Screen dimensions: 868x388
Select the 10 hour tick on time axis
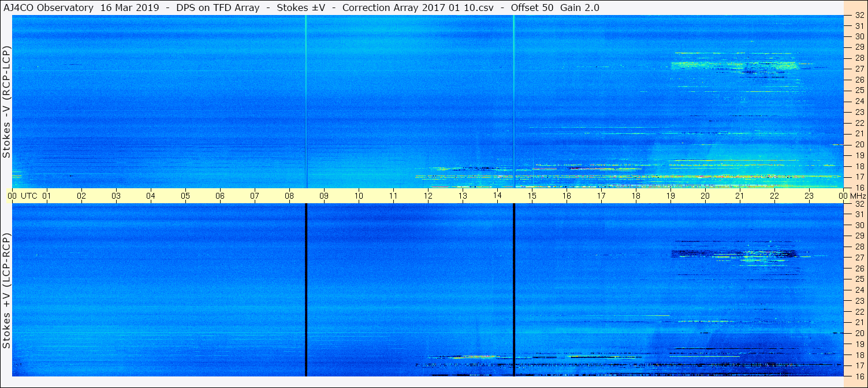(x=359, y=196)
